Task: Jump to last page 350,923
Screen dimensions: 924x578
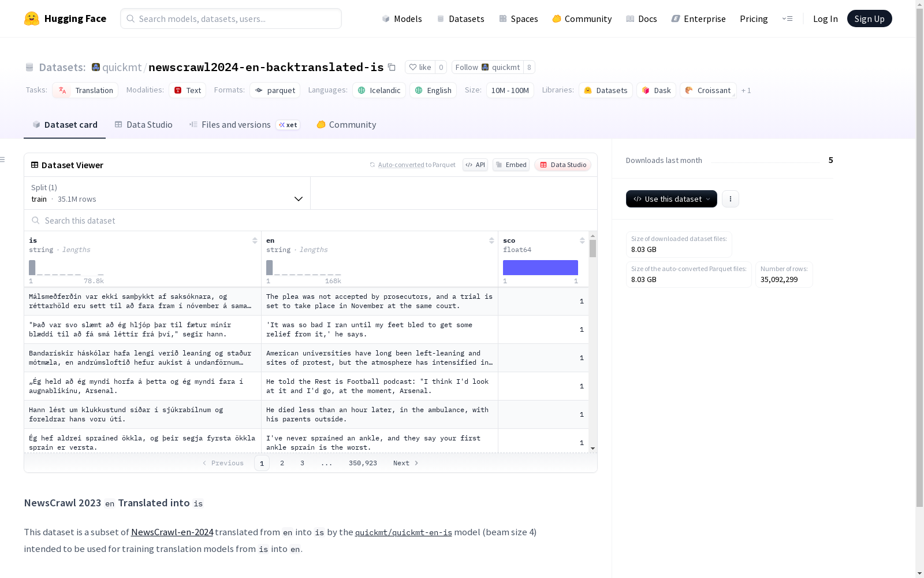Action: pyautogui.click(x=363, y=463)
